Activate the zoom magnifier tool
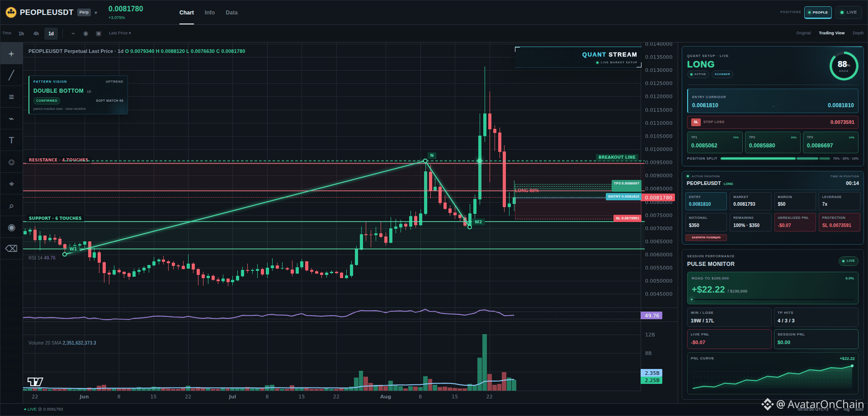Image resolution: width=868 pixels, height=416 pixels. [x=11, y=206]
